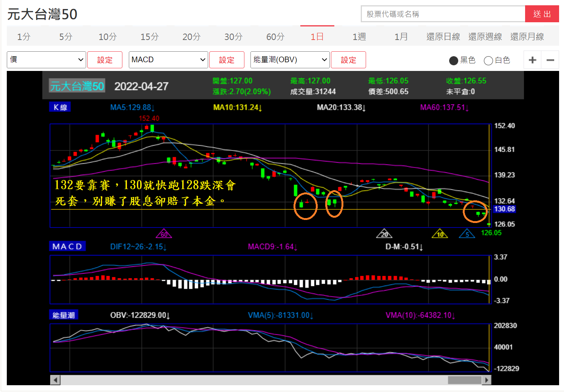Click the 20-day MA triangle marker
The image size is (564, 392).
pos(384,234)
